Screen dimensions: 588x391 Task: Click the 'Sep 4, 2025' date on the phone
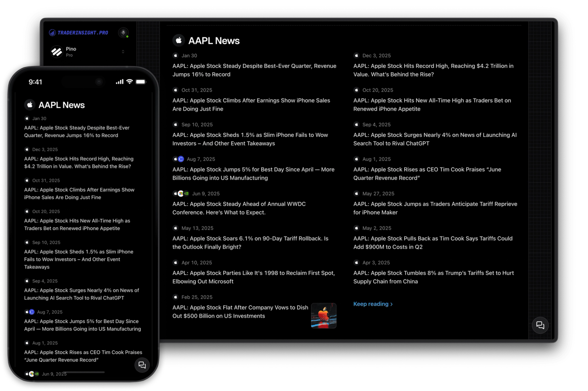point(45,281)
